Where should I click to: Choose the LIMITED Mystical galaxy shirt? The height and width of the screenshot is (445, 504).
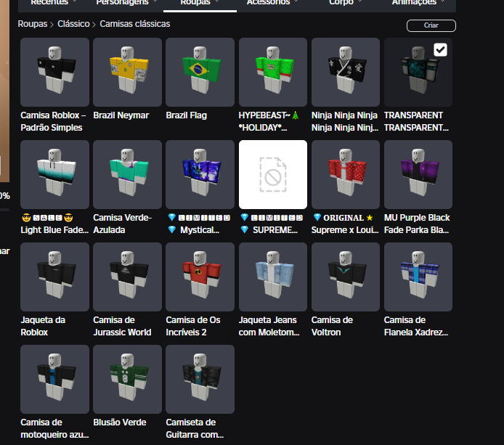200,174
